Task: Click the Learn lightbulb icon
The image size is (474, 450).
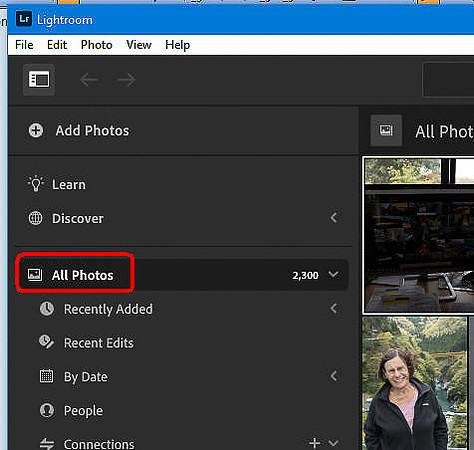Action: tap(36, 184)
